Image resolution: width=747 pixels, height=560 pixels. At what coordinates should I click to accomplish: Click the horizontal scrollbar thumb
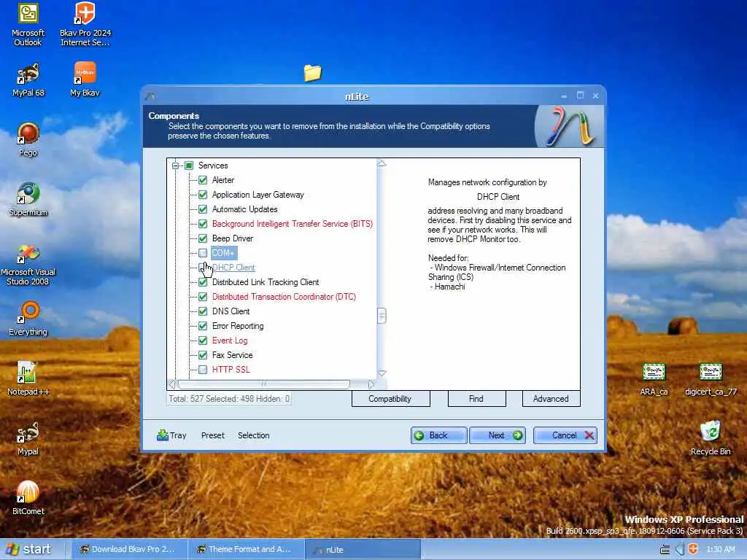[263, 384]
